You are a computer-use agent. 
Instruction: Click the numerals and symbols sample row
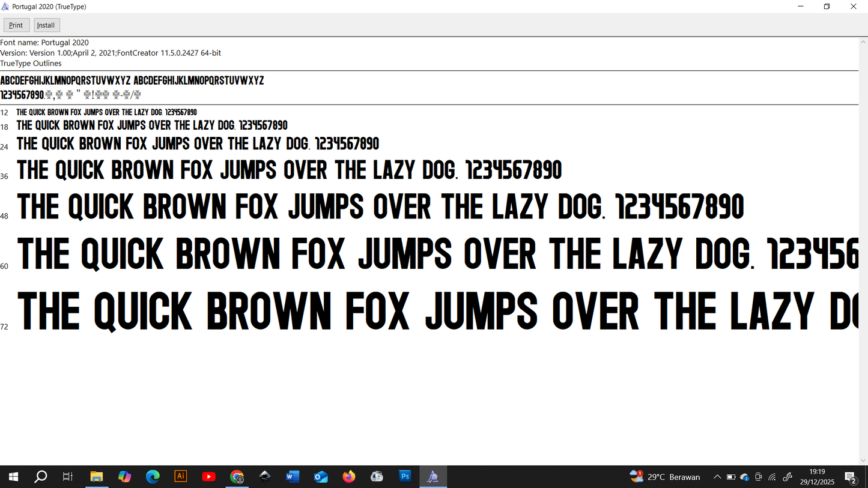coord(70,95)
